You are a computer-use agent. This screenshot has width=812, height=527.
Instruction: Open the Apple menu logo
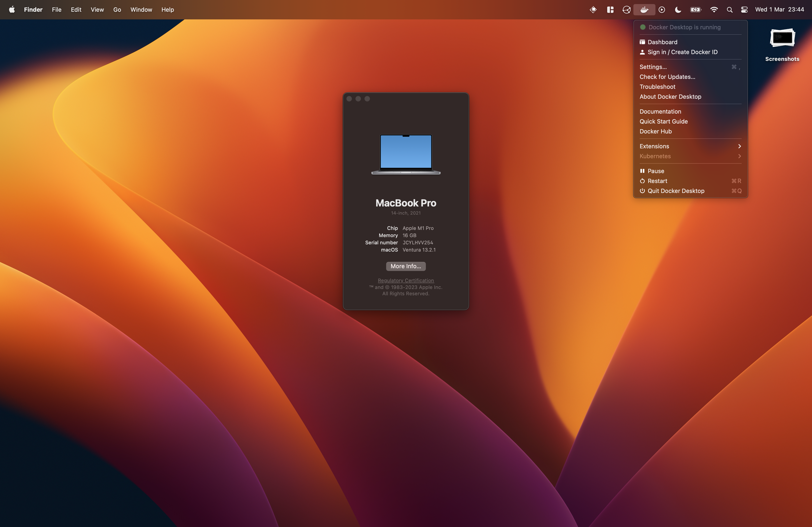click(12, 9)
